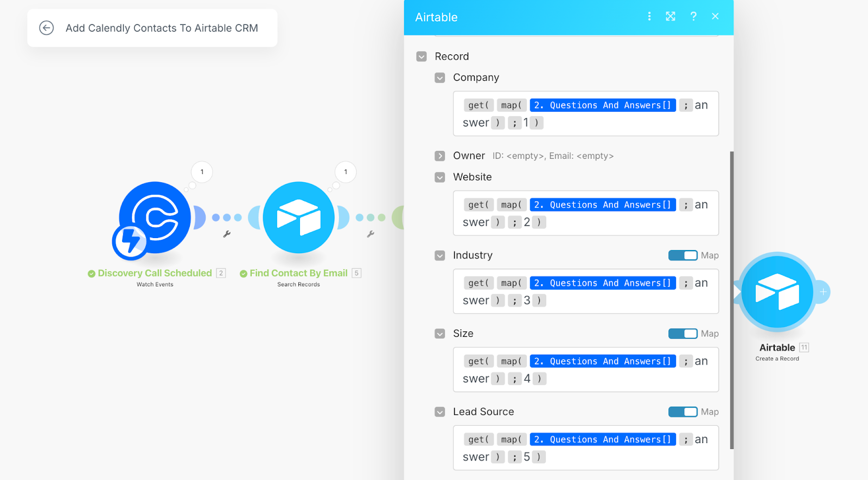Select Questions And Answers pill in Company field
The height and width of the screenshot is (480, 868).
pos(603,105)
